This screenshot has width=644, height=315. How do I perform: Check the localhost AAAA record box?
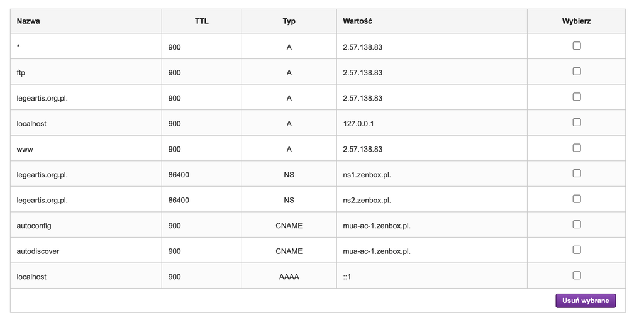pos(576,275)
